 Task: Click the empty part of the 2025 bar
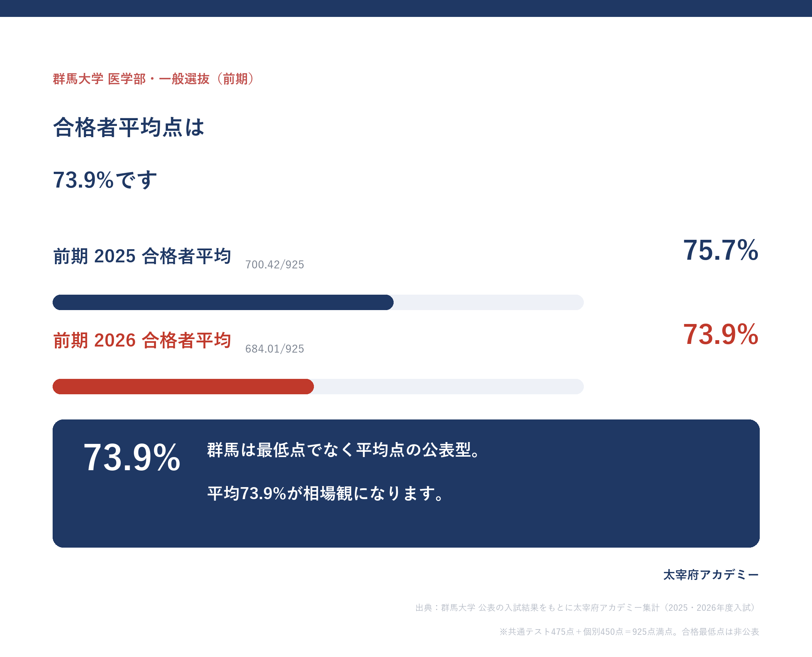488,303
